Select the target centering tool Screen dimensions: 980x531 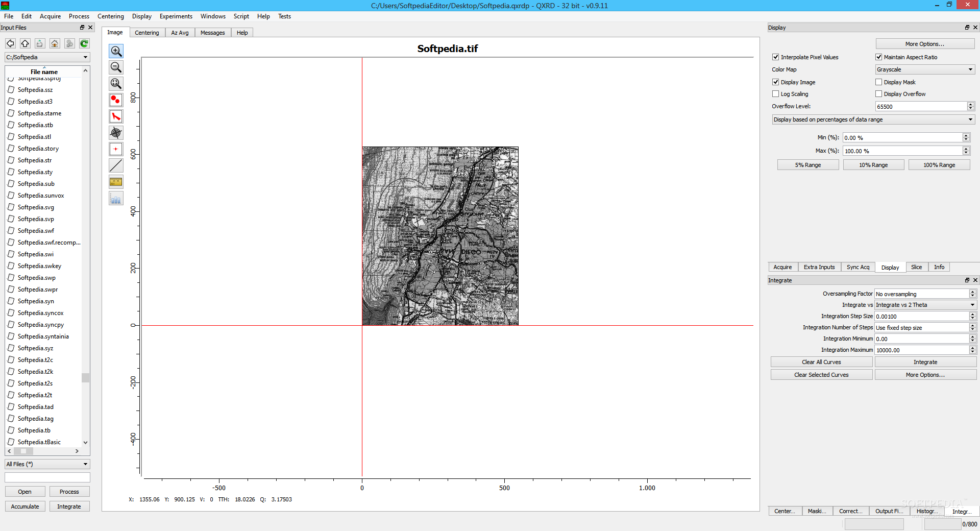(116, 133)
